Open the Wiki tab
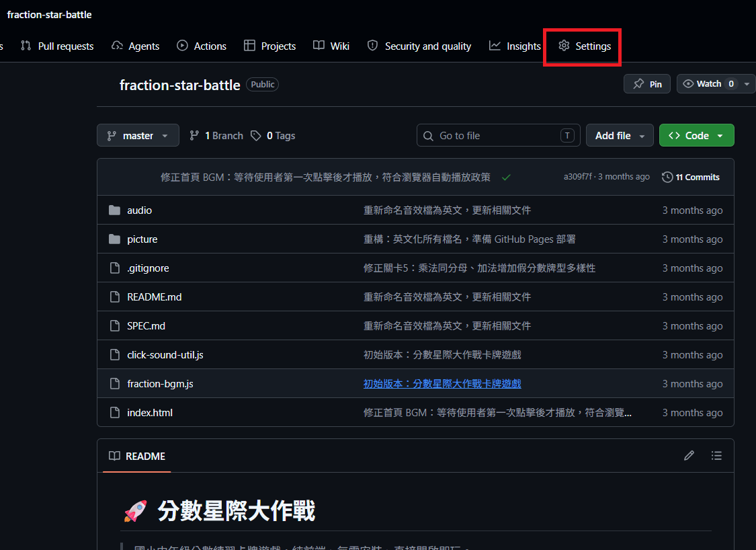The width and height of the screenshot is (756, 550). point(331,46)
